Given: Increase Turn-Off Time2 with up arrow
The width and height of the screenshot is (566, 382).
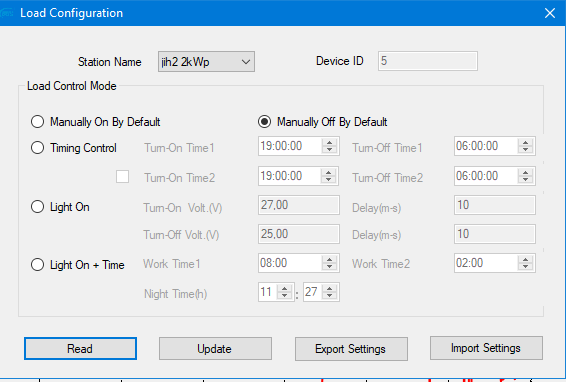Looking at the screenshot, I should [526, 173].
